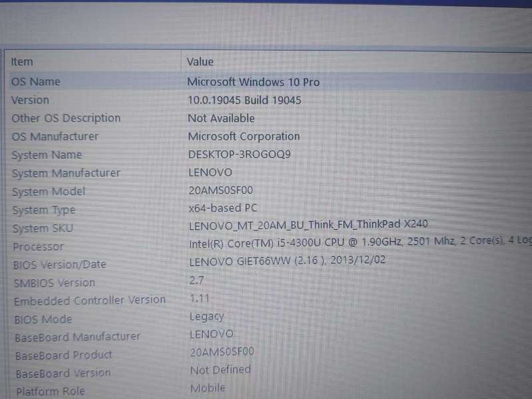
Task: Select BIOS Mode row label
Action: point(43,320)
